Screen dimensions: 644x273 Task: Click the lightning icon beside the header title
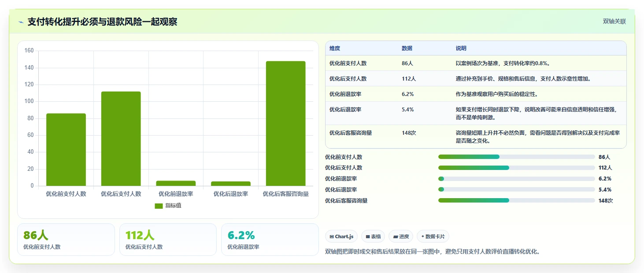click(21, 22)
